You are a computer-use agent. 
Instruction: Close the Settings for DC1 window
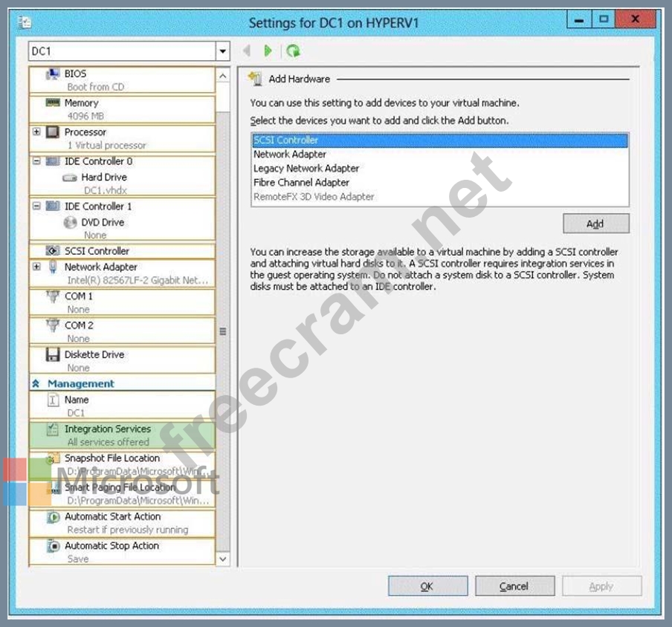pyautogui.click(x=636, y=19)
